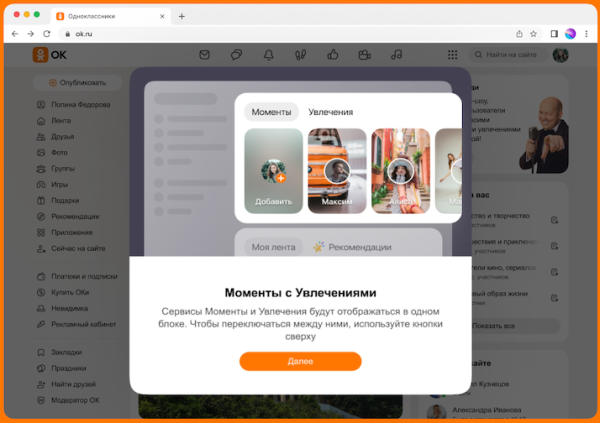
Task: Open Купить ОКи in sidebar
Action: 63,292
